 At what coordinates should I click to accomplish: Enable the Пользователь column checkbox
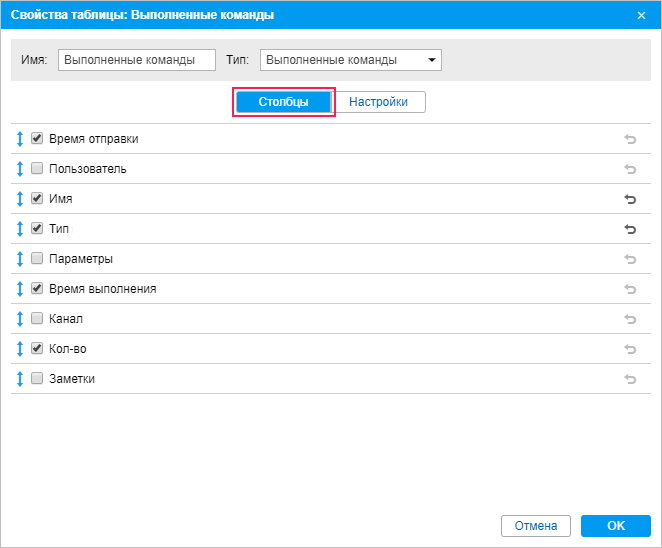(37, 169)
